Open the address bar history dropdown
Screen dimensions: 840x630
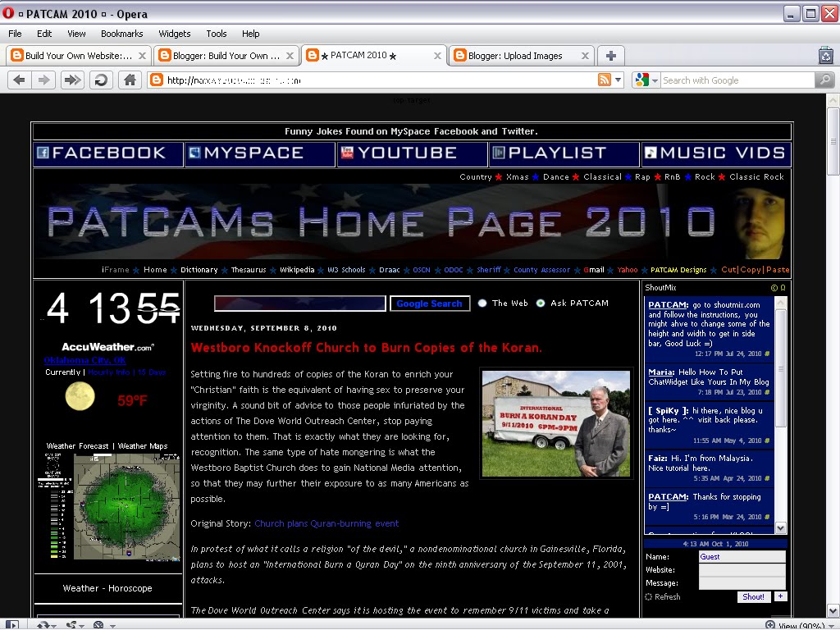[619, 80]
